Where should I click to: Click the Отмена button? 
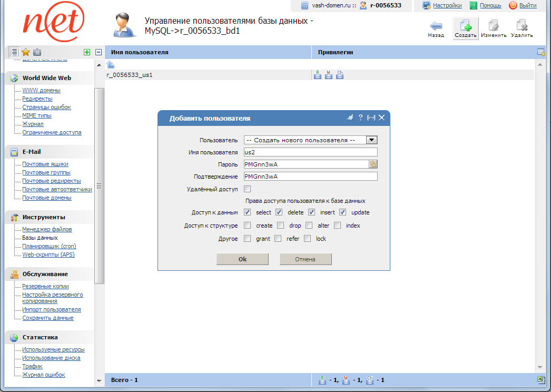click(305, 259)
